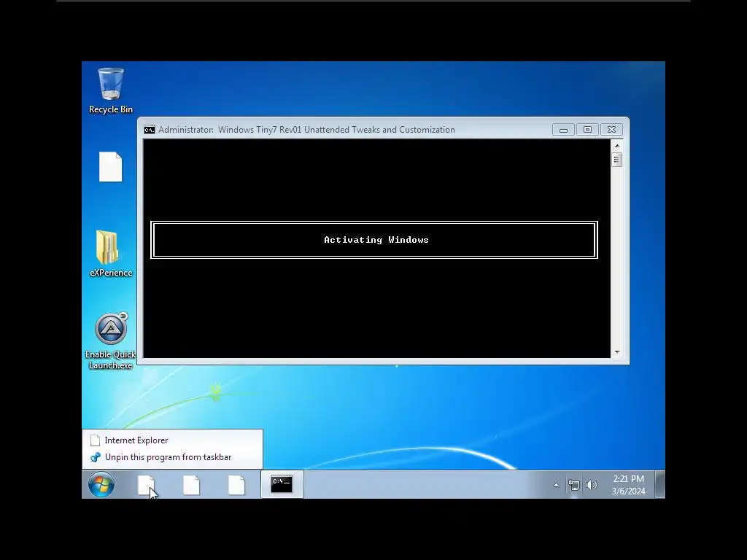Viewport: 747px width, 560px height.
Task: Click the Activating Windows text
Action: click(376, 240)
